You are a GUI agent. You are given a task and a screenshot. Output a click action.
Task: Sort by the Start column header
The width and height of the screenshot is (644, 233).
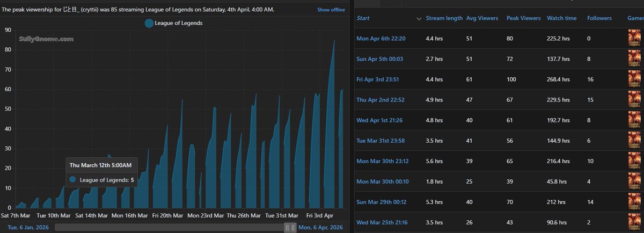coord(363,18)
